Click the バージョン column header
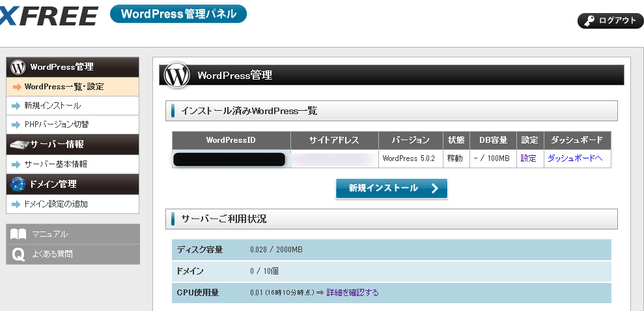 [x=411, y=140]
